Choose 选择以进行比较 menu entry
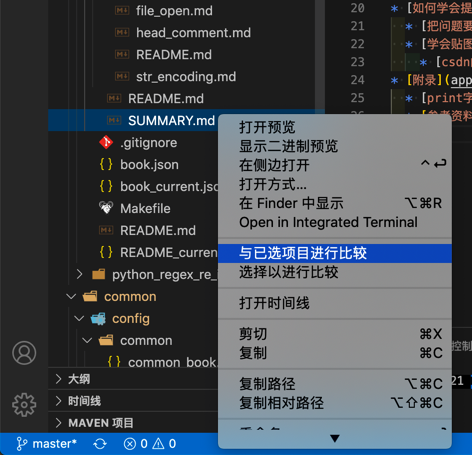 [335, 272]
